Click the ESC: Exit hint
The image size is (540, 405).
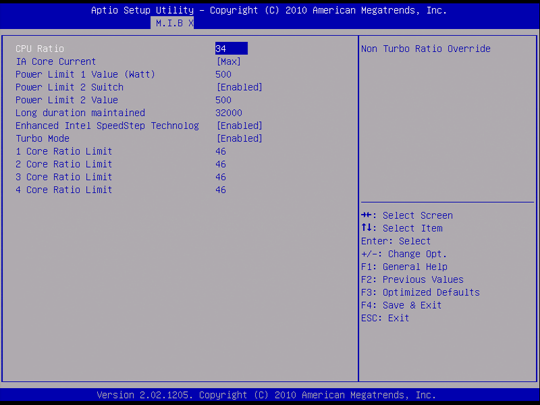tap(385, 318)
